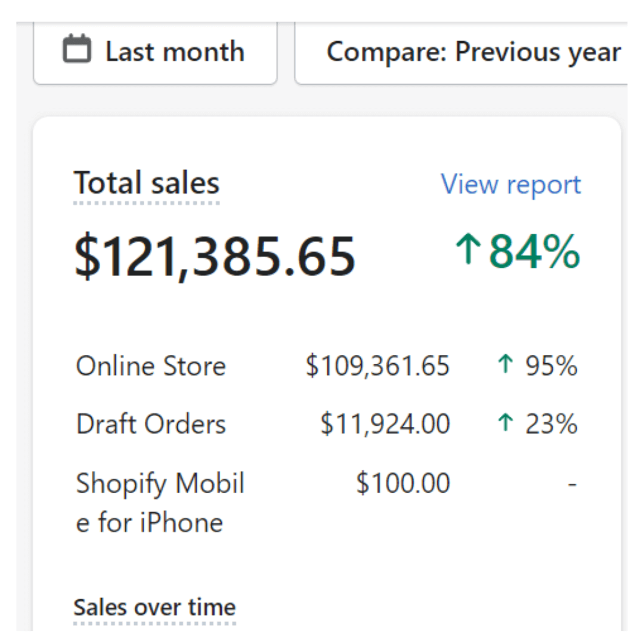This screenshot has width=644, height=644.
Task: Click the dash in the Shopify Mobile row
Action: [572, 484]
